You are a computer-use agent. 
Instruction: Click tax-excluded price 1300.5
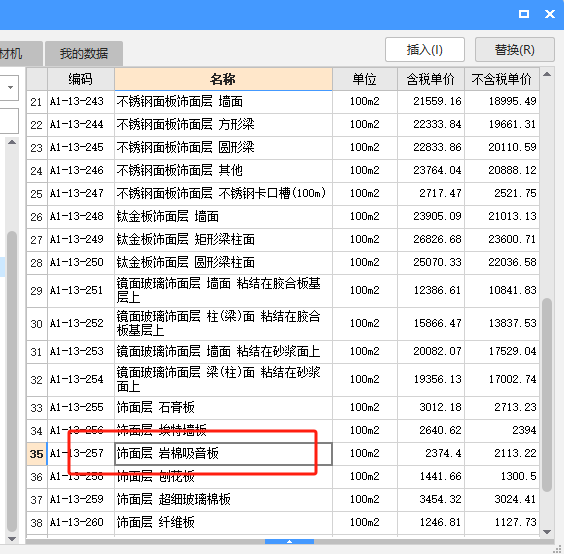tap(502, 477)
